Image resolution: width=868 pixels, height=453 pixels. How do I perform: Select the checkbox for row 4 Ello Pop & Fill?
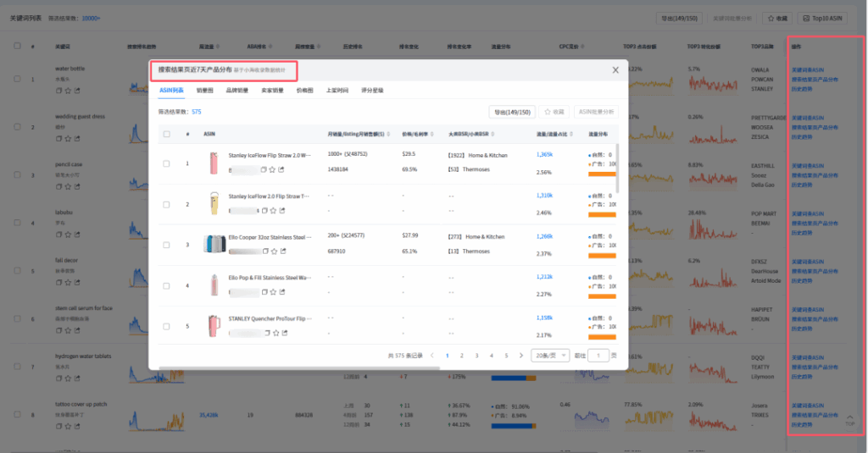point(167,285)
